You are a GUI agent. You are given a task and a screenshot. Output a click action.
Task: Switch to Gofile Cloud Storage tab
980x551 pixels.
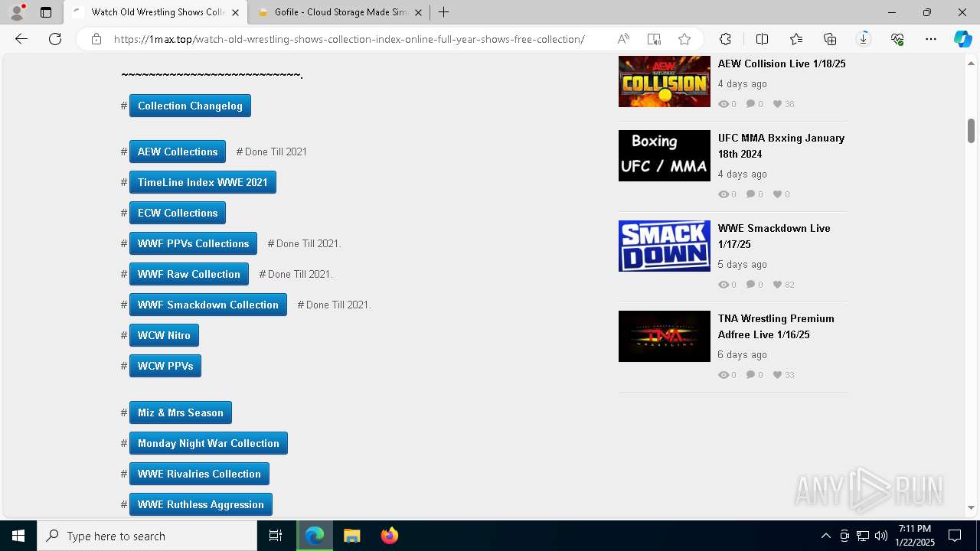(x=340, y=12)
